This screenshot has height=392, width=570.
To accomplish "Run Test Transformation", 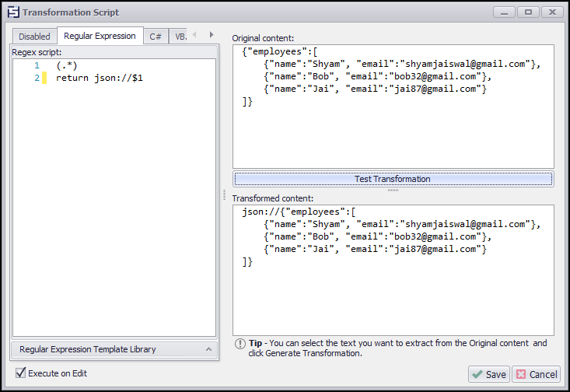I will [x=393, y=179].
